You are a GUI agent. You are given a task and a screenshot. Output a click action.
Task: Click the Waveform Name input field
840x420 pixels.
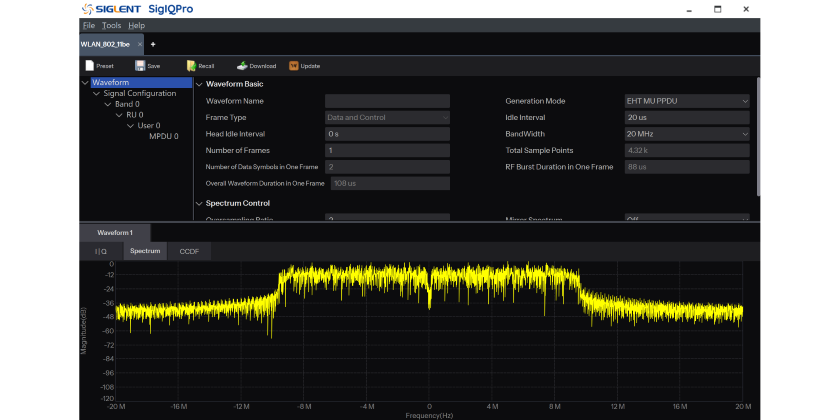(387, 101)
